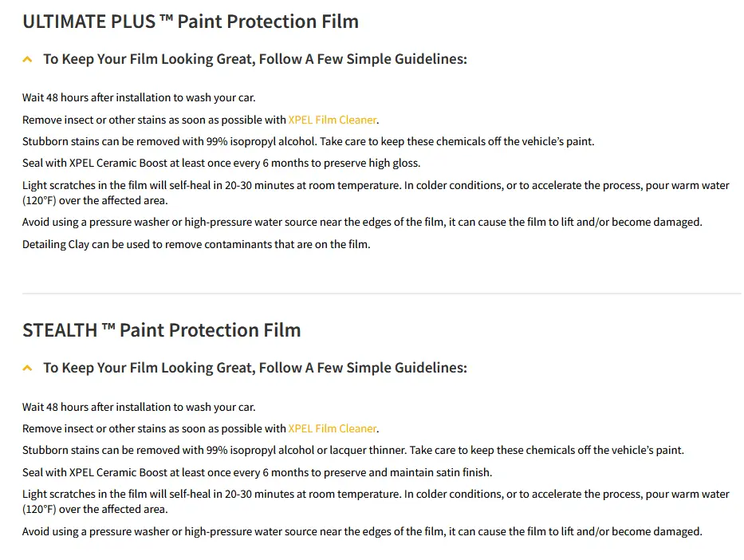
Task: Click the pressure washer warning under STEALTH
Action: (x=362, y=531)
